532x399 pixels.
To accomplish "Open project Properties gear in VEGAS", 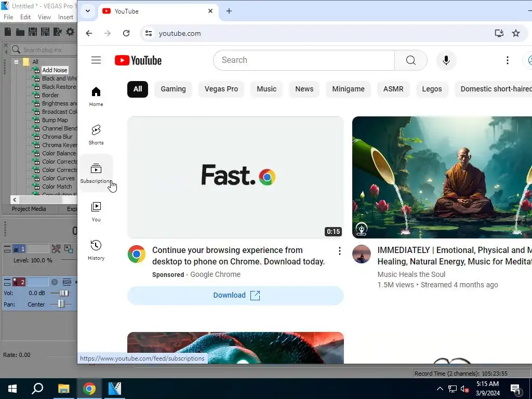I will [x=70, y=32].
